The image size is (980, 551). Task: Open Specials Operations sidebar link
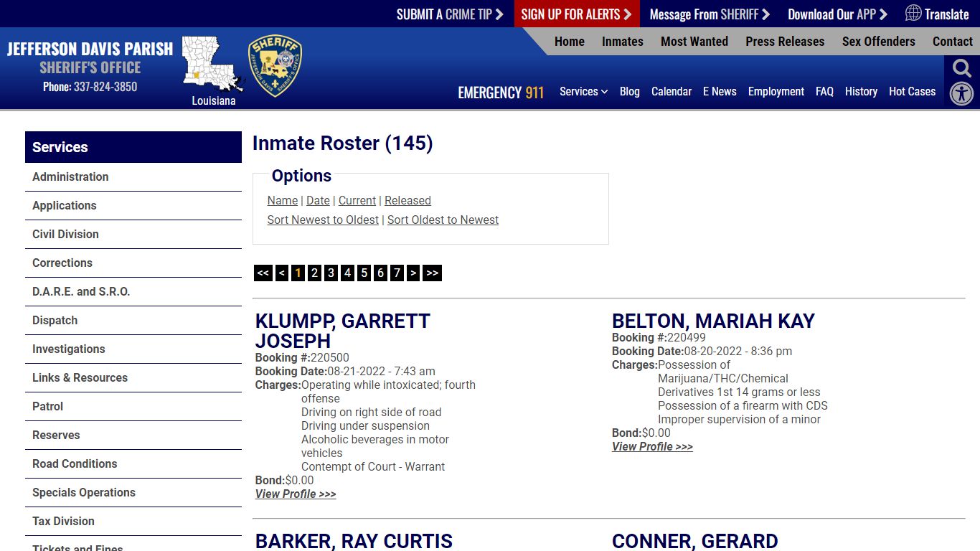point(133,493)
